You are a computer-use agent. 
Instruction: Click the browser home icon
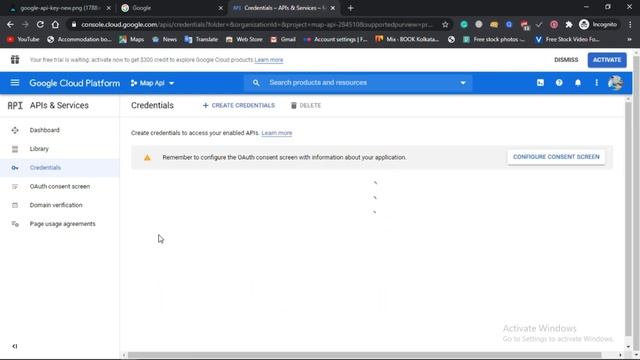pyautogui.click(x=55, y=24)
